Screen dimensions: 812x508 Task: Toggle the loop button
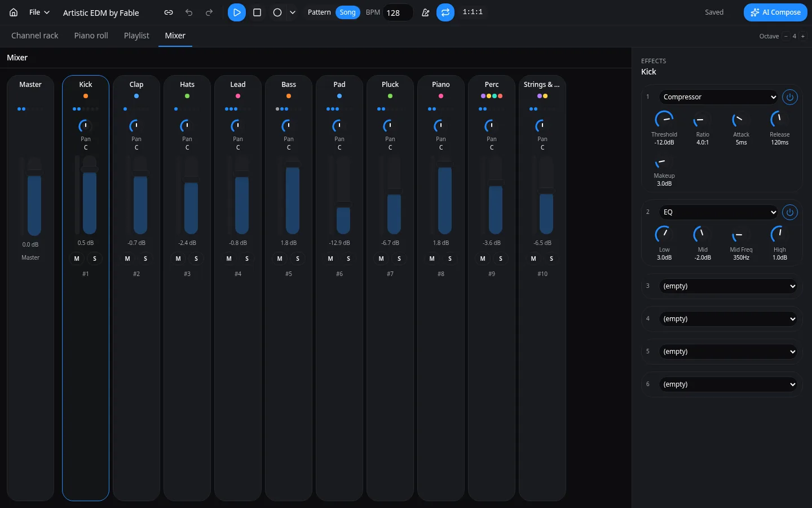pyautogui.click(x=445, y=12)
